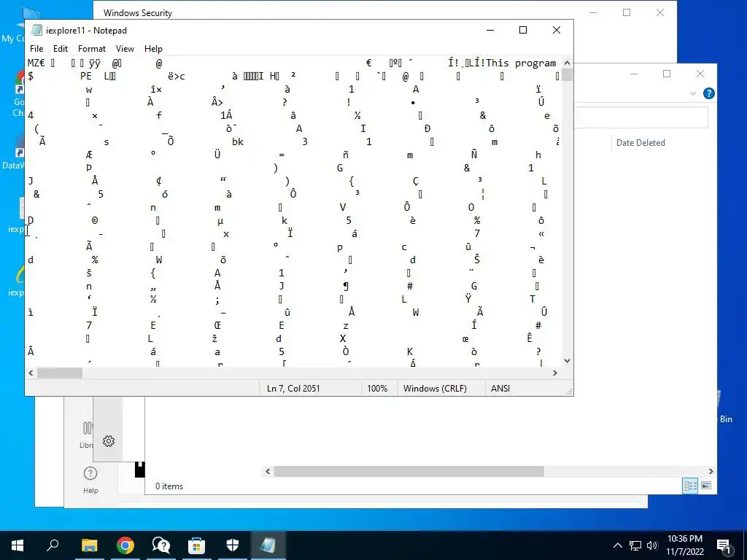The height and width of the screenshot is (560, 747).
Task: Click the 100% zoom status entry
Action: tap(377, 388)
